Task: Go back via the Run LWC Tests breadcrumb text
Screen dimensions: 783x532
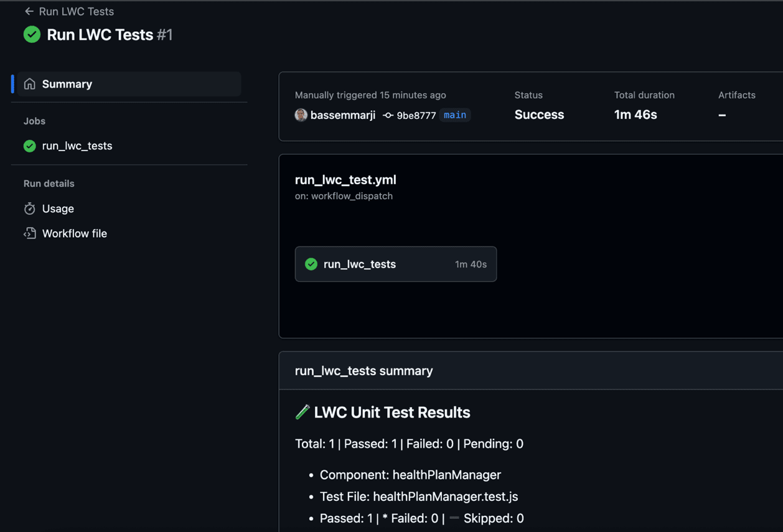Action: (x=76, y=11)
